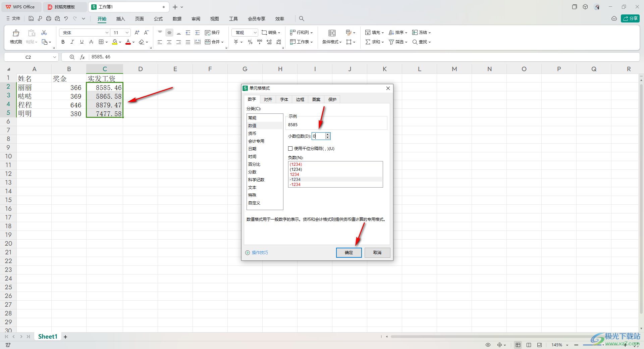Open the font size dropdown
Image resolution: width=644 pixels, height=349 pixels.
click(x=127, y=33)
